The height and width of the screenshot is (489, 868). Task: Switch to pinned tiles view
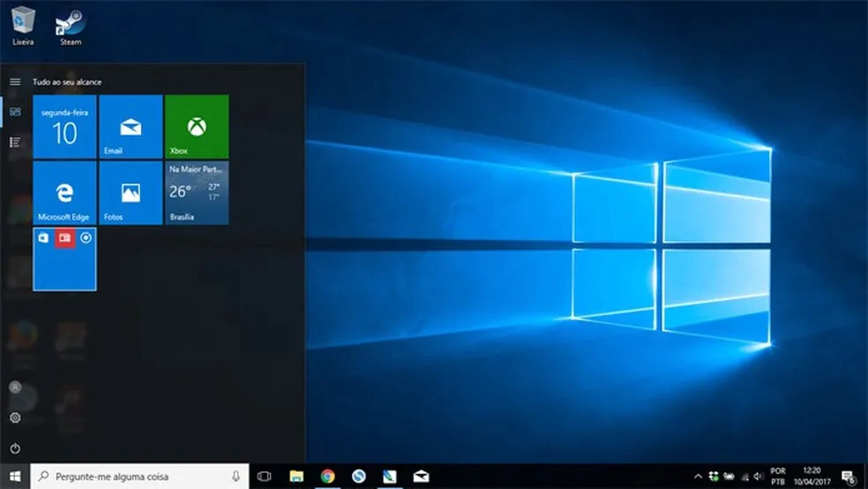(x=15, y=111)
